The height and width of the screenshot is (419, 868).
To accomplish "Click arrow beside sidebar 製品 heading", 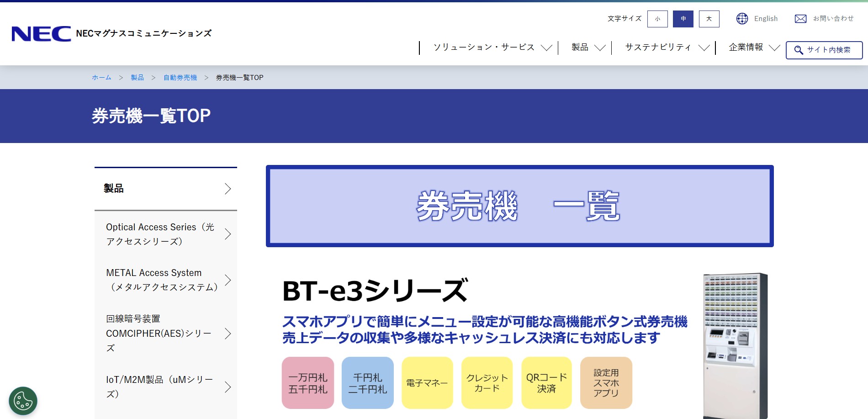I will point(228,189).
